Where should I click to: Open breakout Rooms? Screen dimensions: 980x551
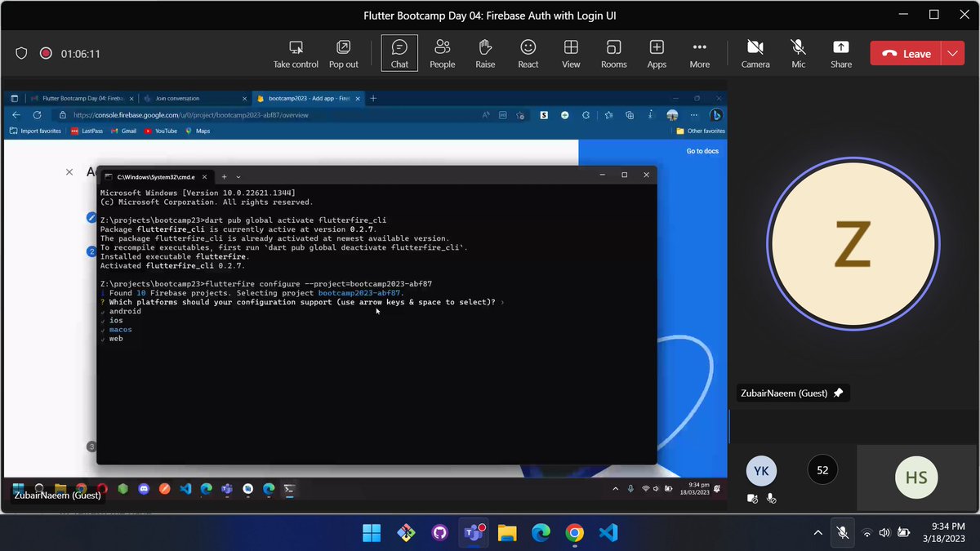click(x=613, y=54)
